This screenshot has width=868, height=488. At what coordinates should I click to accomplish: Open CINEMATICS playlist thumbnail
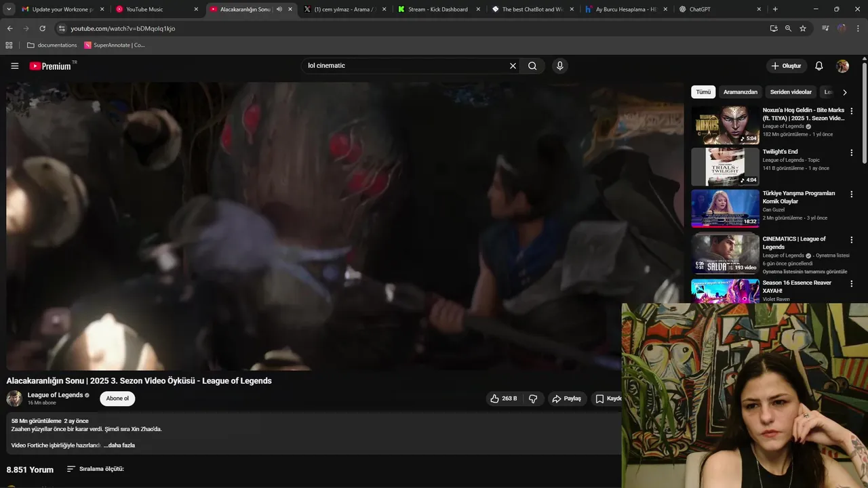(x=725, y=253)
